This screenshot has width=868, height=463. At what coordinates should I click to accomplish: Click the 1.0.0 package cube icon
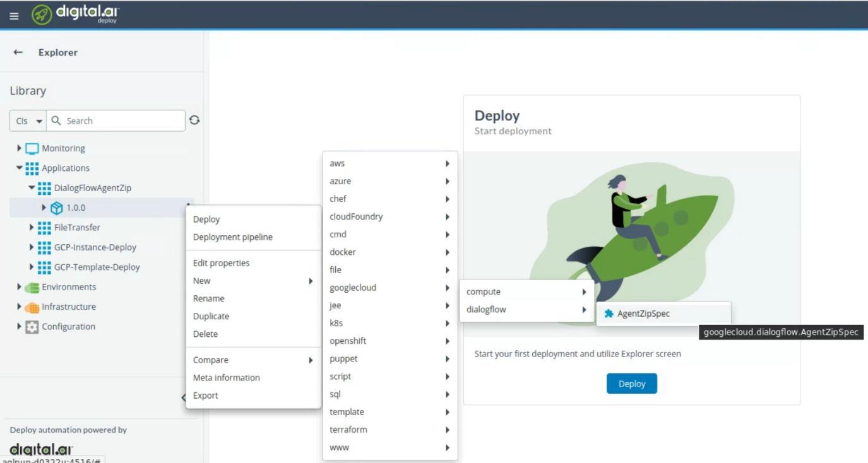click(57, 208)
